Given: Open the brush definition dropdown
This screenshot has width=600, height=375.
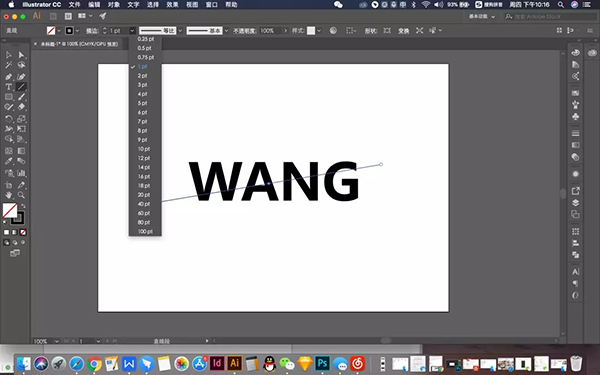Looking at the screenshot, I should point(226,31).
